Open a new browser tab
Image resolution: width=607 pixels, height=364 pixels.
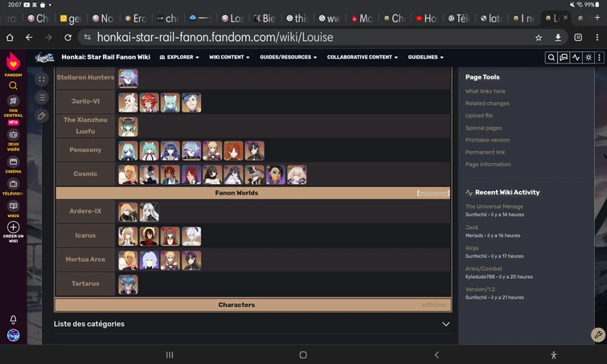pos(597,18)
